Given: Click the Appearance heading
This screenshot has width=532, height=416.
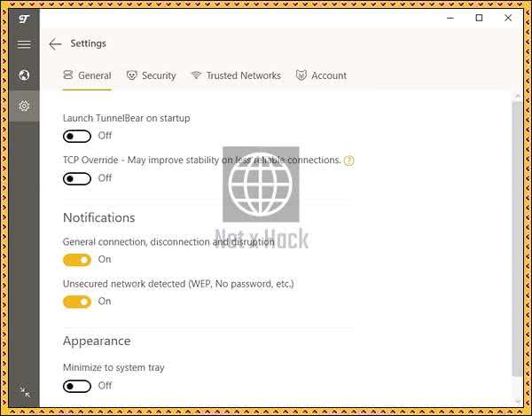Looking at the screenshot, I should (x=97, y=341).
